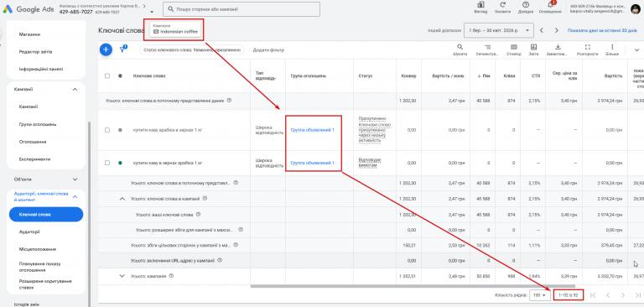Viewport: 644px width, 307px height.
Task: Click the status dot column header icon
Action: tap(120, 76)
